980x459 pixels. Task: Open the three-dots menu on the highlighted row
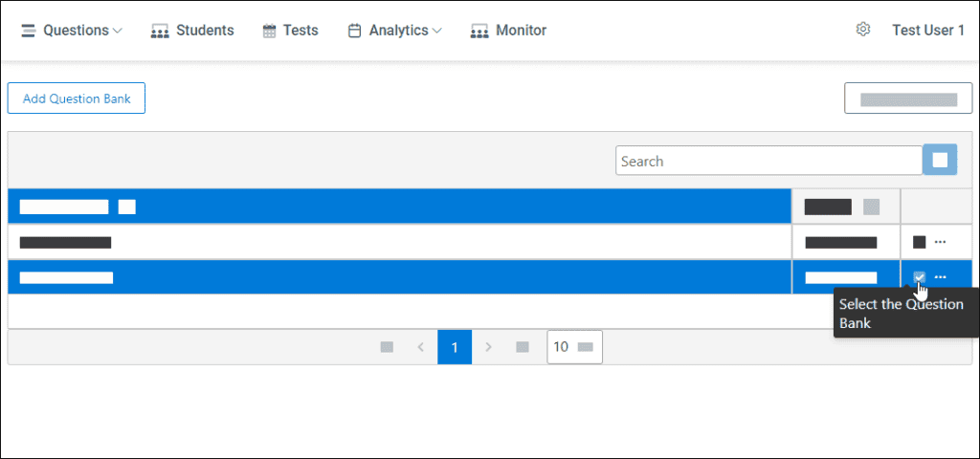point(940,277)
